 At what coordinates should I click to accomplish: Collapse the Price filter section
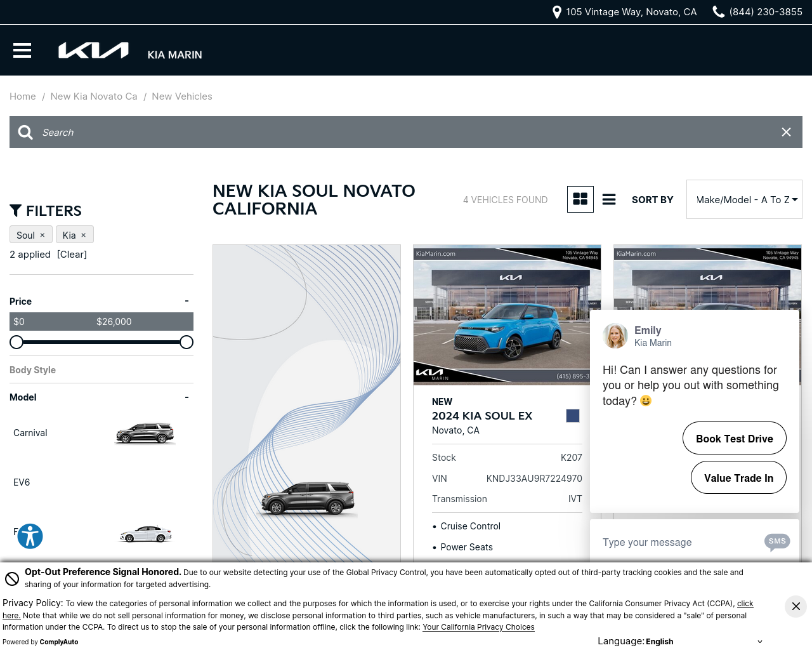pyautogui.click(x=187, y=301)
